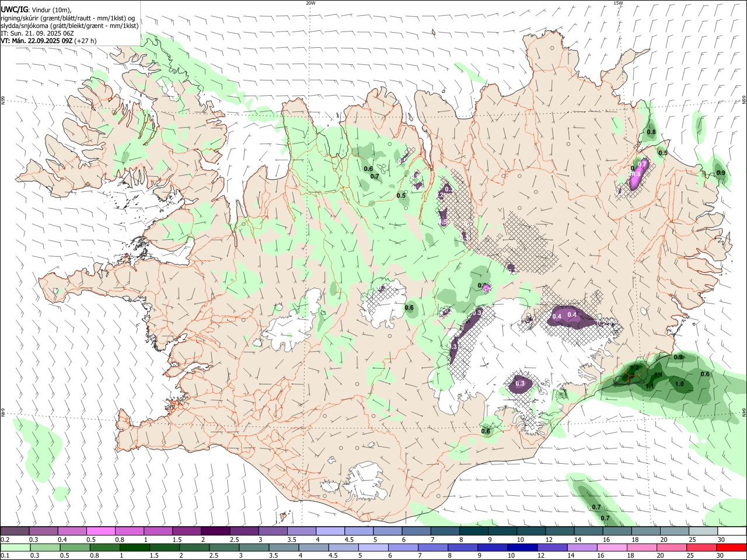Screen dimensions: 747x560
Task: Click the 'rigning/skúrir (grænt/blátt/rautt - mm/1klst) og' line
Action: coord(68,18)
